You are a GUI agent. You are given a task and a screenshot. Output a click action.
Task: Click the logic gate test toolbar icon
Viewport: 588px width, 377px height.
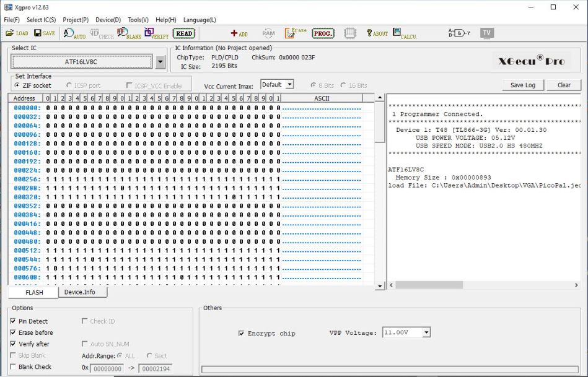pyautogui.click(x=459, y=33)
